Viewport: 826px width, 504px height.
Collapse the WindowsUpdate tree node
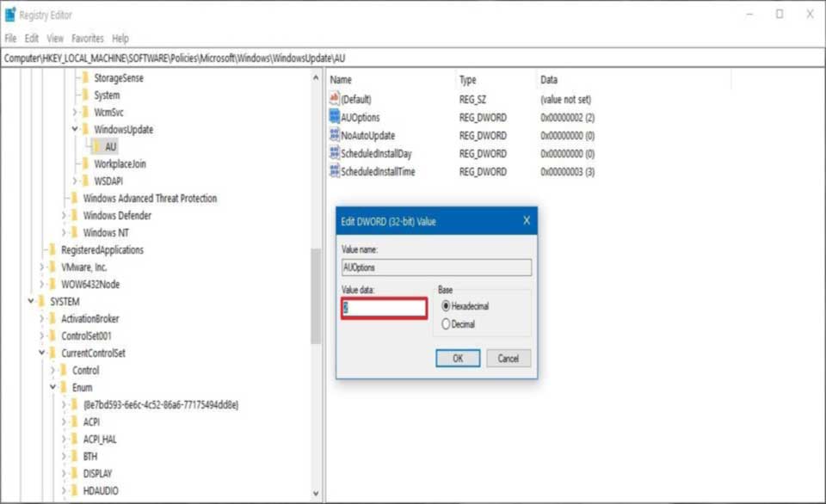pyautogui.click(x=75, y=129)
